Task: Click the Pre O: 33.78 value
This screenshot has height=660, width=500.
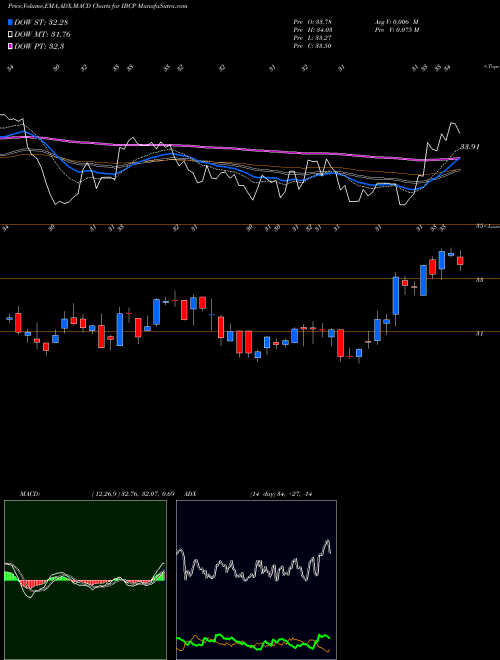Action: (x=313, y=22)
